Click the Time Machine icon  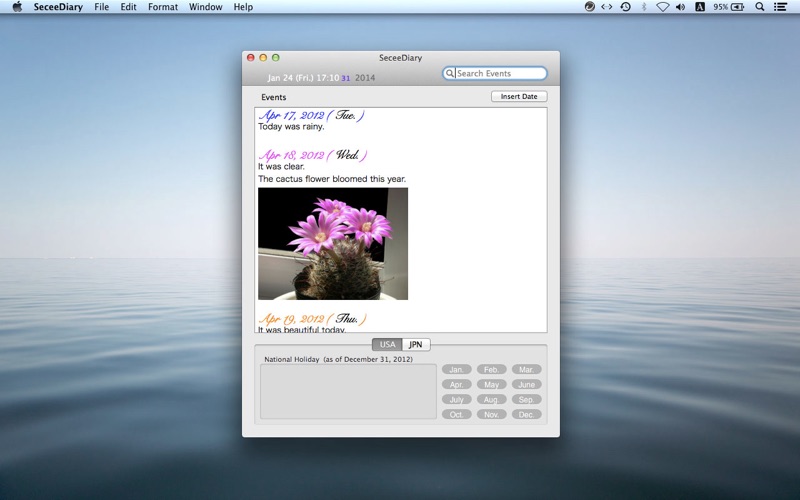[626, 7]
